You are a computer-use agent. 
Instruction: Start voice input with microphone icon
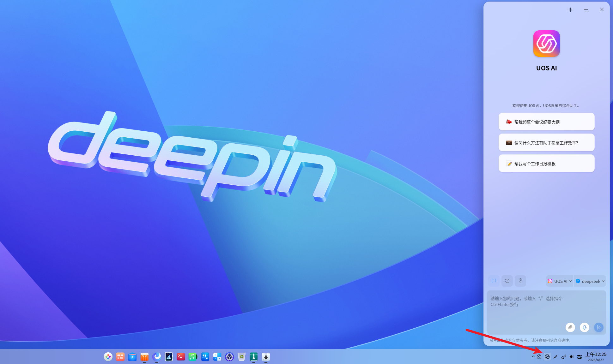[x=585, y=327]
